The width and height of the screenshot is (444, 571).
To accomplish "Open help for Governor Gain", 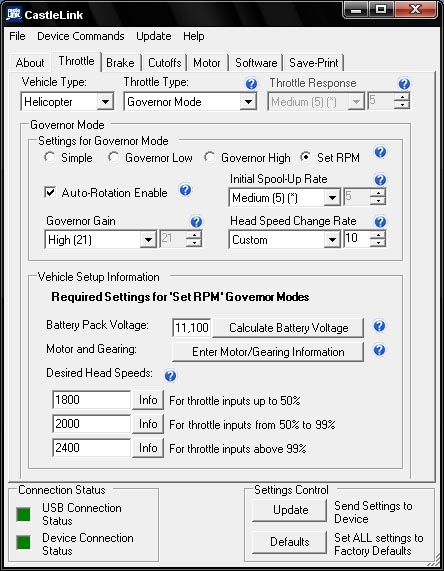I will coord(196,221).
